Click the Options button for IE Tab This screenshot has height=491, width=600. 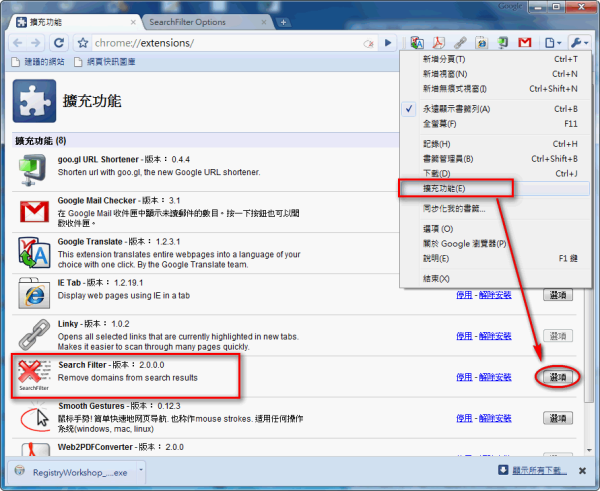click(558, 295)
